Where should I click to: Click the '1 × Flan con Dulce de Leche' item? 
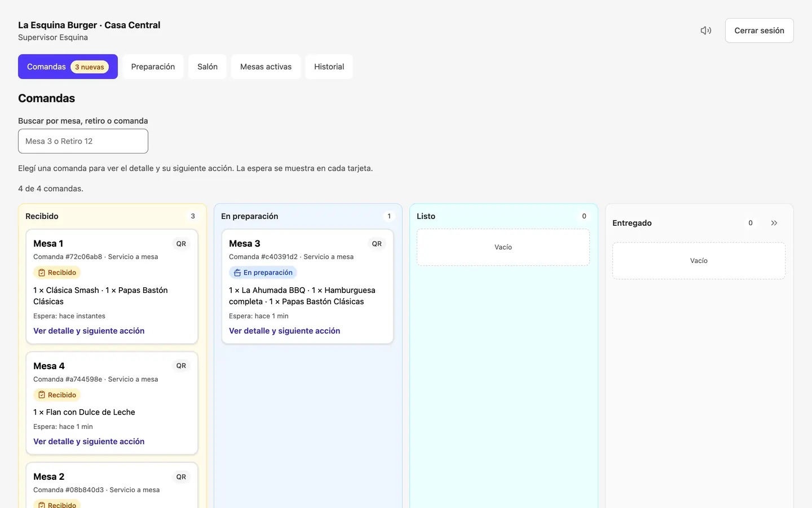point(84,412)
